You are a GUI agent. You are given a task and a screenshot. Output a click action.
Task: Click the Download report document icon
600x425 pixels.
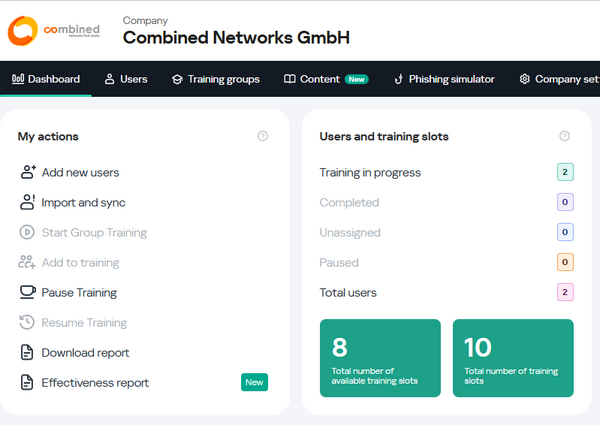28,353
